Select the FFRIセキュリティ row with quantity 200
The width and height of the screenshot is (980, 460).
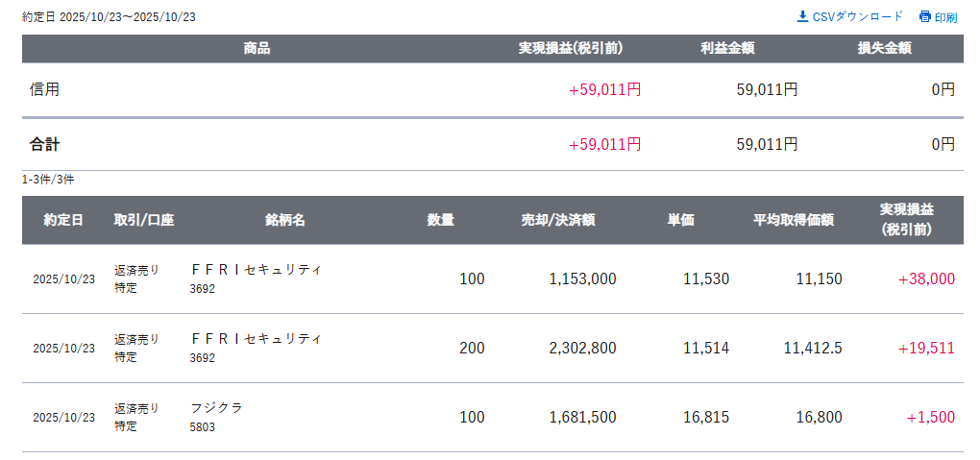tap(256, 339)
